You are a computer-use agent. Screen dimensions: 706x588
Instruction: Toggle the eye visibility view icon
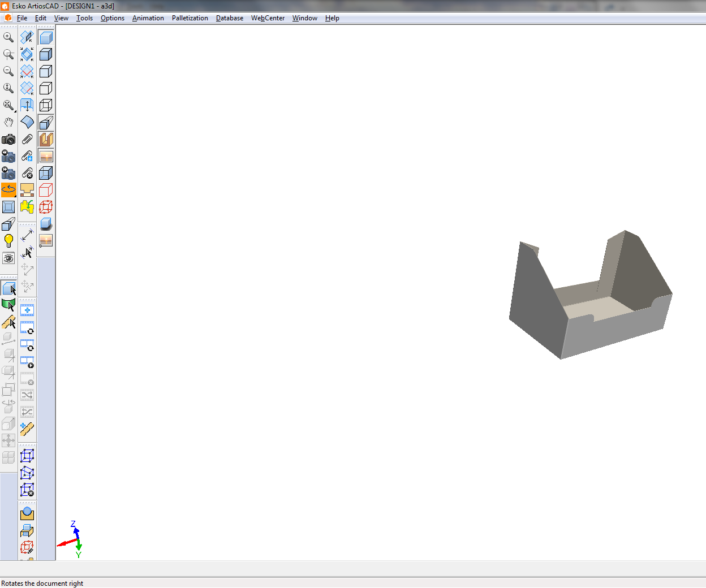click(x=8, y=258)
